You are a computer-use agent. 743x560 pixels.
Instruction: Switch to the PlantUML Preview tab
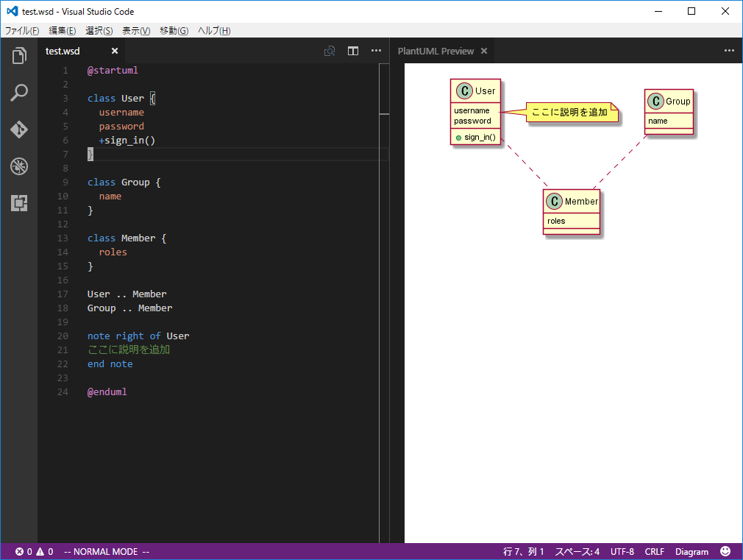point(436,51)
